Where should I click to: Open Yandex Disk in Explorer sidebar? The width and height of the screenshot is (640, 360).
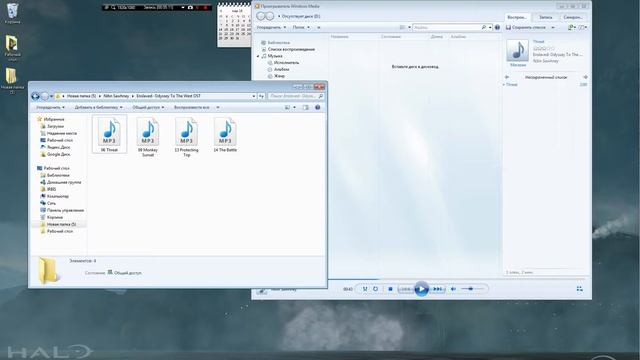point(55,147)
